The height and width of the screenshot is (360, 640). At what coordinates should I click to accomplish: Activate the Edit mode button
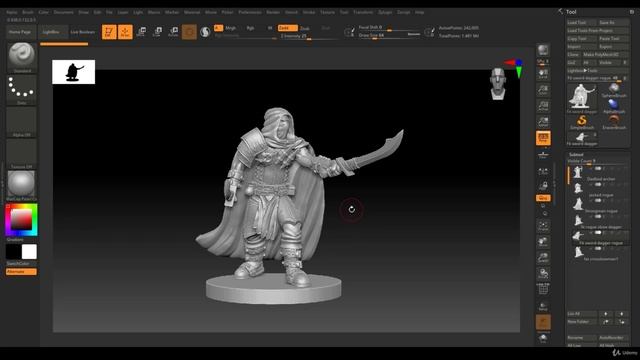click(109, 32)
